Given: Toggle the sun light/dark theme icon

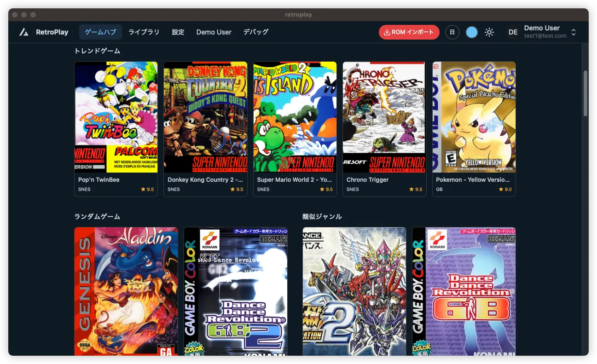Looking at the screenshot, I should click(x=489, y=32).
